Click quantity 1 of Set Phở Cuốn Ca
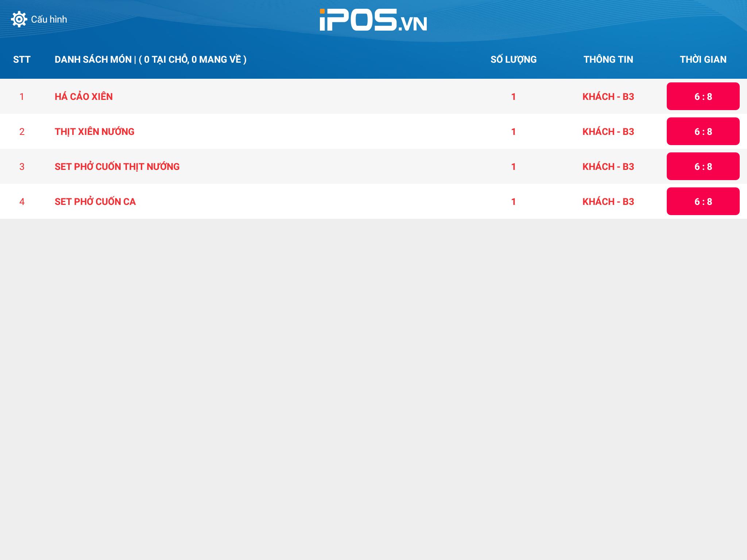747x560 pixels. (x=514, y=202)
